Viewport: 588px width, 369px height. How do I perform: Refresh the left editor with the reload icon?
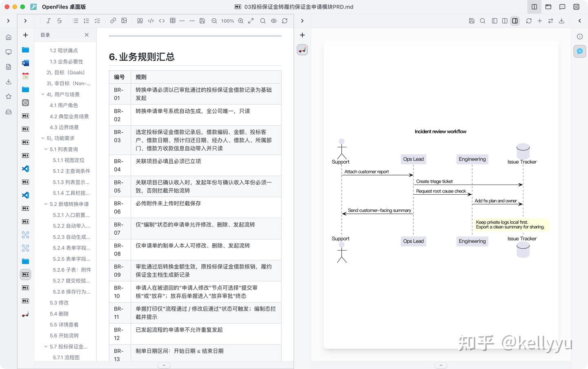tap(285, 21)
